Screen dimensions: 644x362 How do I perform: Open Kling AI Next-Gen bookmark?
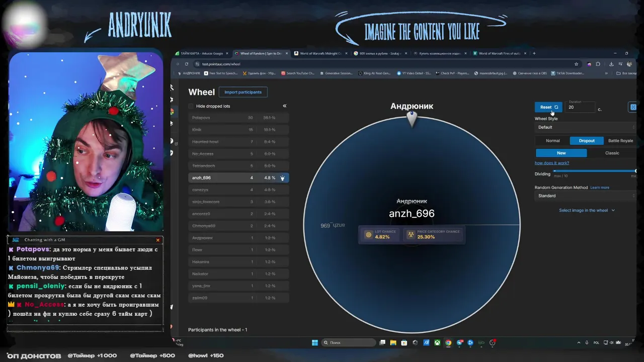(x=374, y=73)
